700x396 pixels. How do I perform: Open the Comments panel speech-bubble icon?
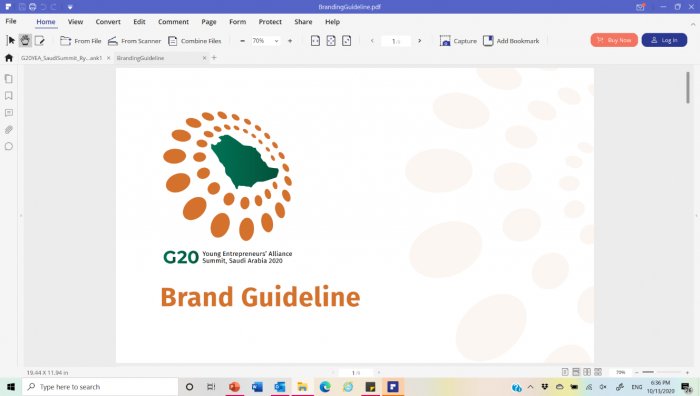pyautogui.click(x=8, y=146)
